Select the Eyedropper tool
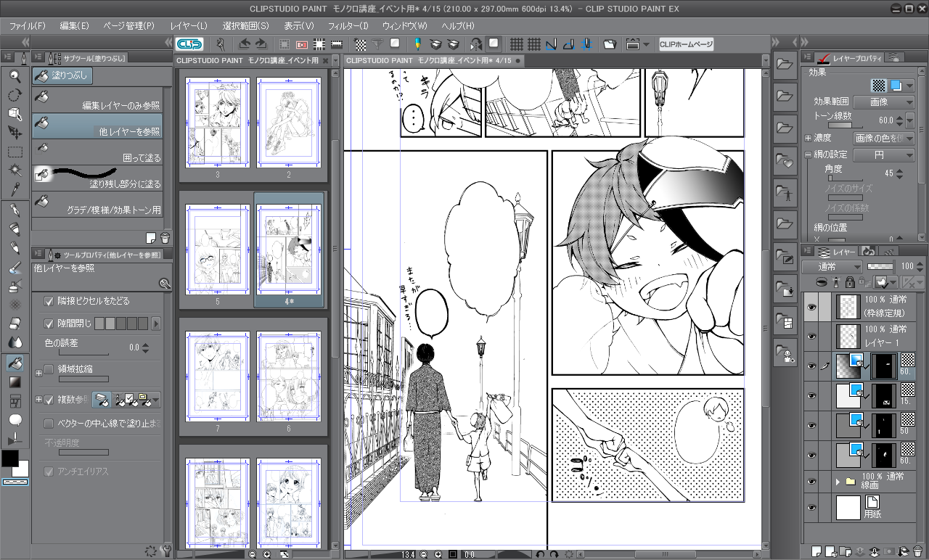Image resolution: width=929 pixels, height=560 pixels. click(x=15, y=189)
